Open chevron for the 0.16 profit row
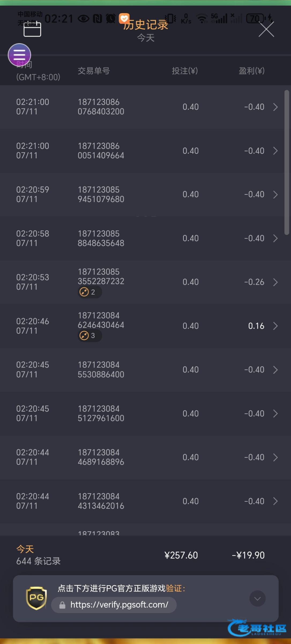 pos(275,326)
